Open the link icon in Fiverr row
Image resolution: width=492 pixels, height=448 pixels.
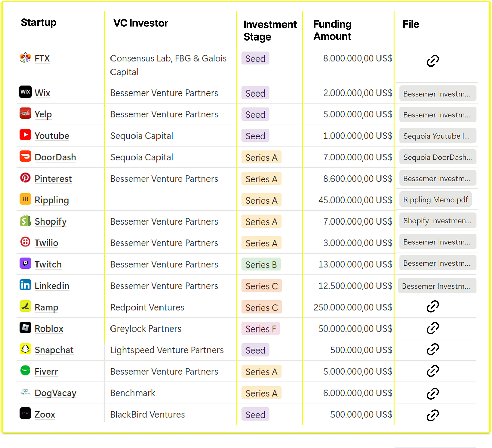coord(433,371)
